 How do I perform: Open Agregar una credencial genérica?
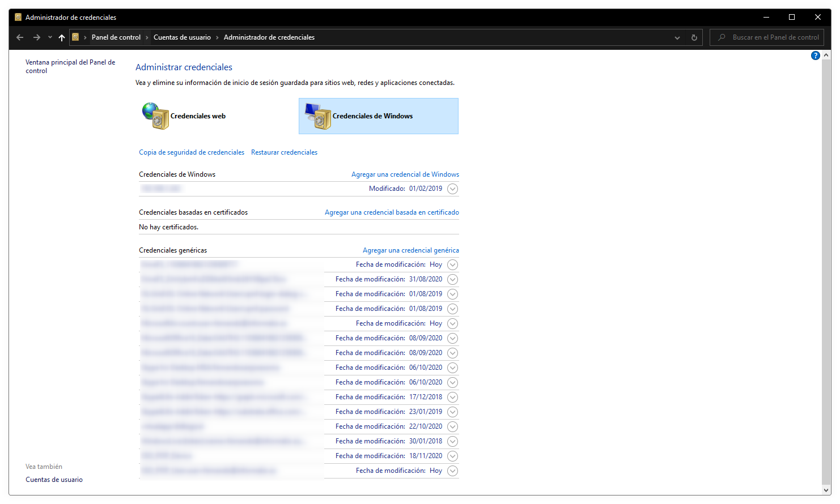pyautogui.click(x=410, y=250)
